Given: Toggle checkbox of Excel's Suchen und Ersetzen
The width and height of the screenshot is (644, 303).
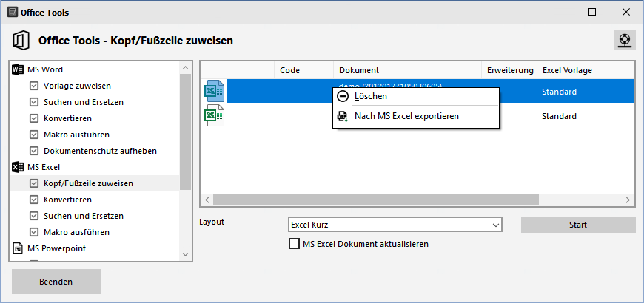Looking at the screenshot, I should tap(34, 216).
